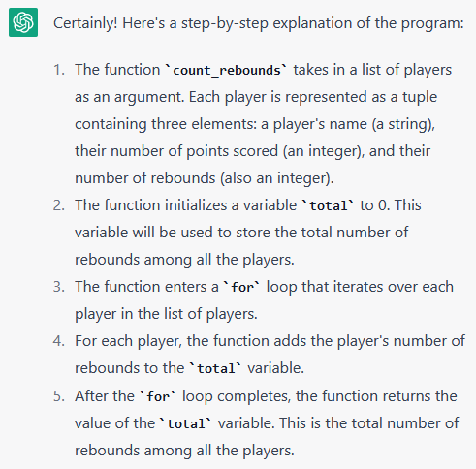Click the final line 'rebounds among all the players'

[x=184, y=452]
